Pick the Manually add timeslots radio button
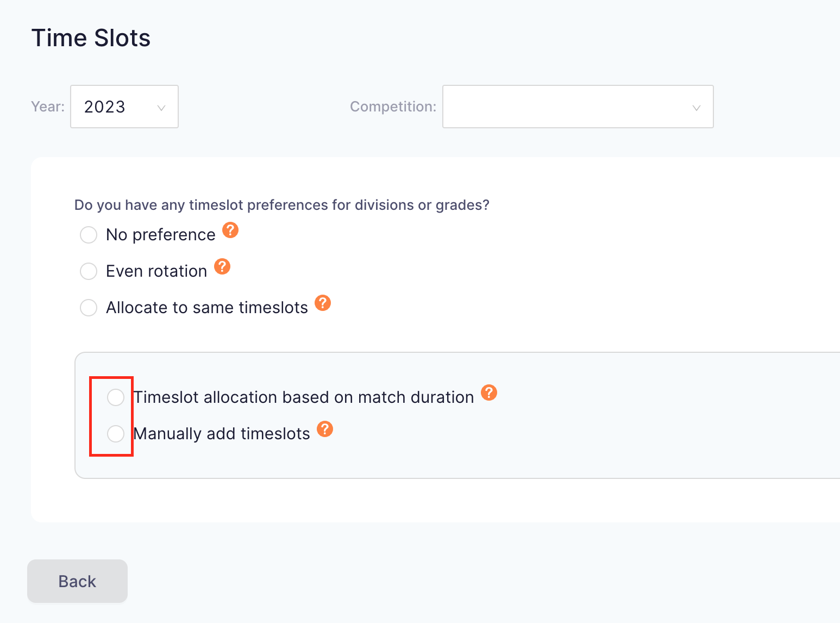Viewport: 840px width, 623px height. tap(116, 434)
